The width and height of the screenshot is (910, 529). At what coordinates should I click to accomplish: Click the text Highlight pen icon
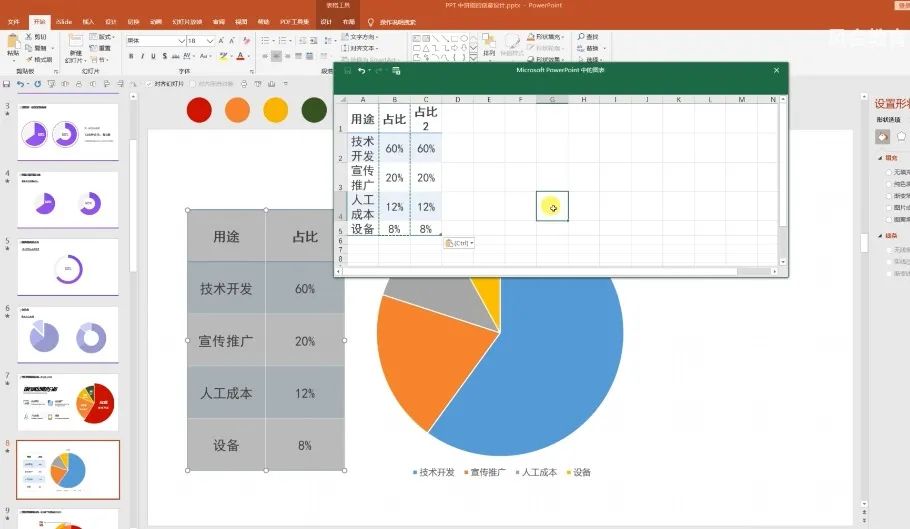(223, 56)
